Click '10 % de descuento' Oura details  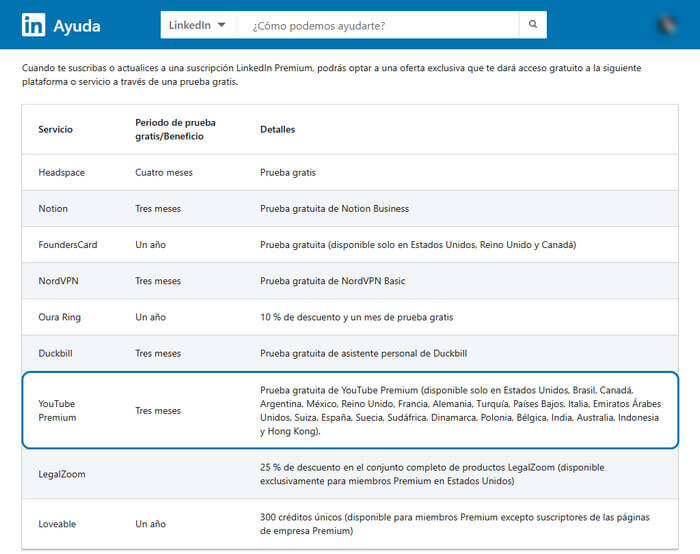click(x=357, y=317)
